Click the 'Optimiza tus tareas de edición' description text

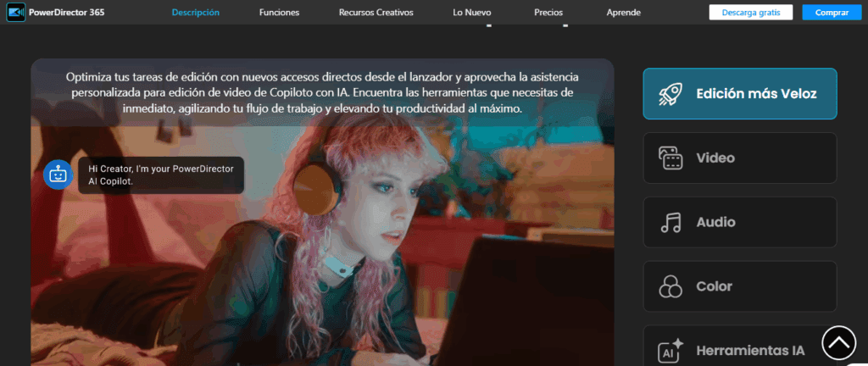coord(322,93)
